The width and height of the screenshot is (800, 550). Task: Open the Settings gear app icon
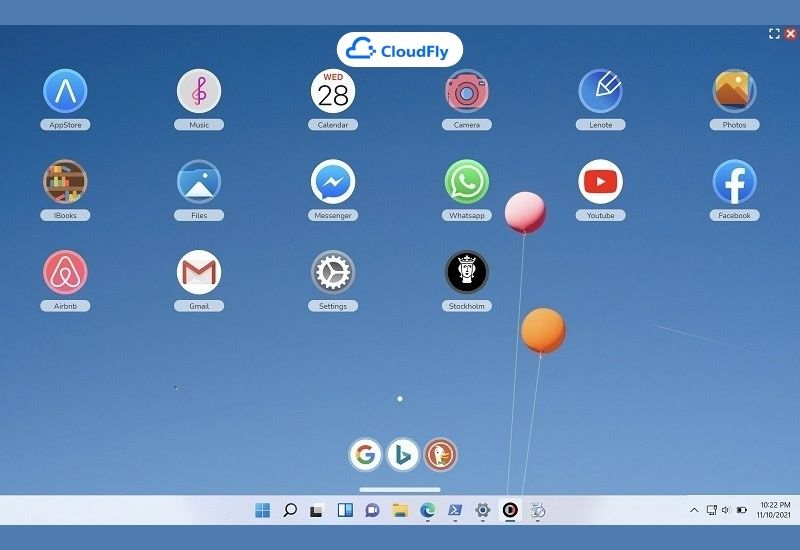coord(333,272)
